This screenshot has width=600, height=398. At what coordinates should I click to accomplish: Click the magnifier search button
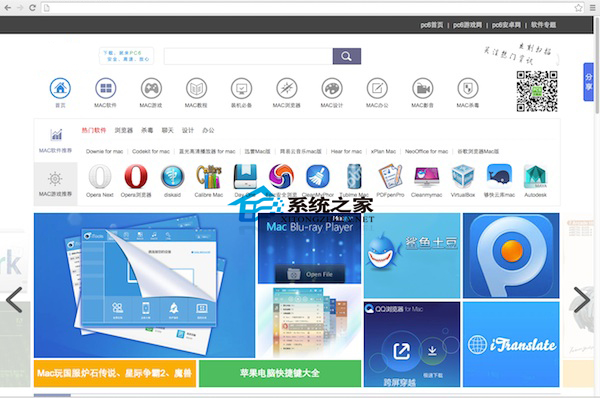347,56
